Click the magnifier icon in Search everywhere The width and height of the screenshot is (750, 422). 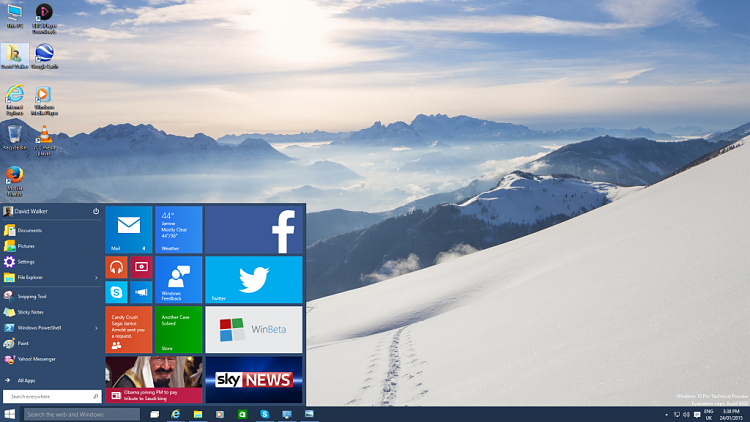point(96,396)
